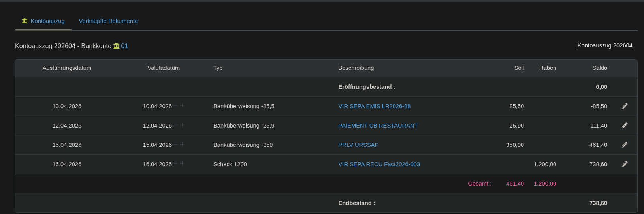Open the underlined Kontoauszug 202604 link

[604, 45]
